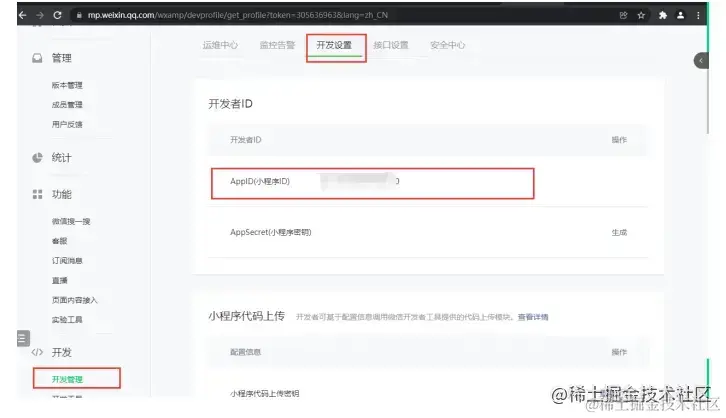Open 订阅消息 in the sidebar
726x418 pixels.
click(67, 261)
